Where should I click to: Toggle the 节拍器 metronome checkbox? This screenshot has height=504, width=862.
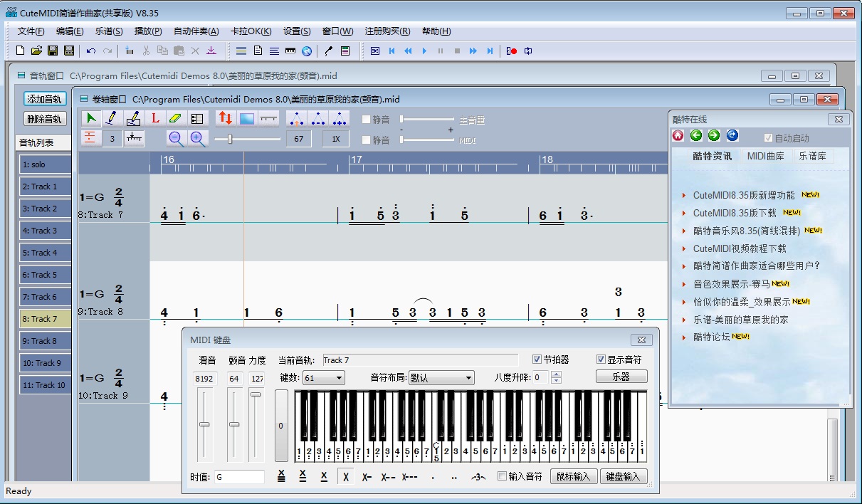(x=537, y=359)
